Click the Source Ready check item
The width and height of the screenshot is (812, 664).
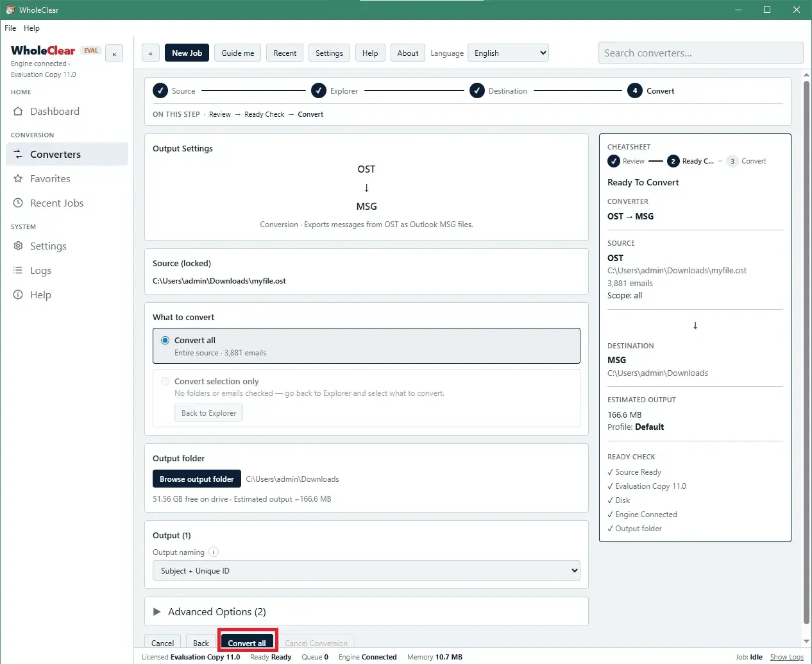pyautogui.click(x=634, y=472)
